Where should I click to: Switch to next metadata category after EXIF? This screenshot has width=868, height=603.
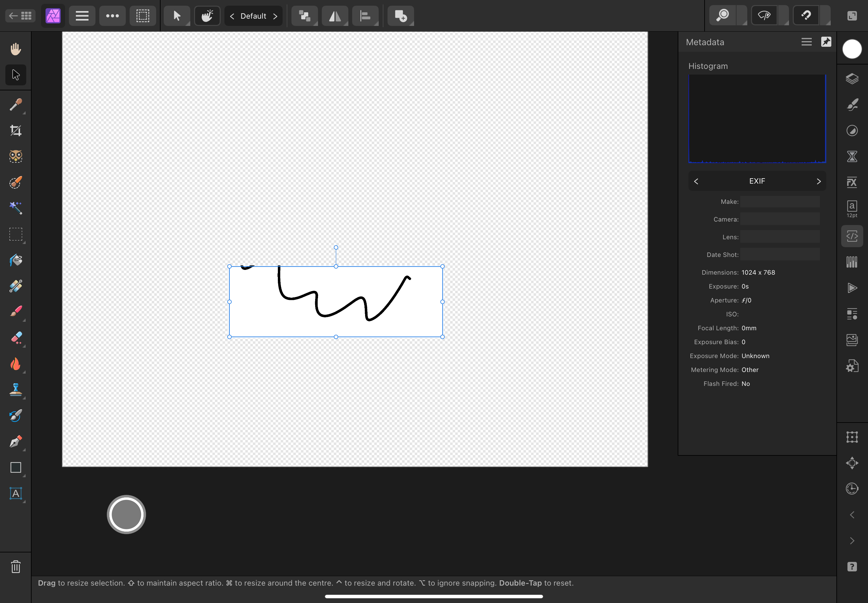[818, 181]
